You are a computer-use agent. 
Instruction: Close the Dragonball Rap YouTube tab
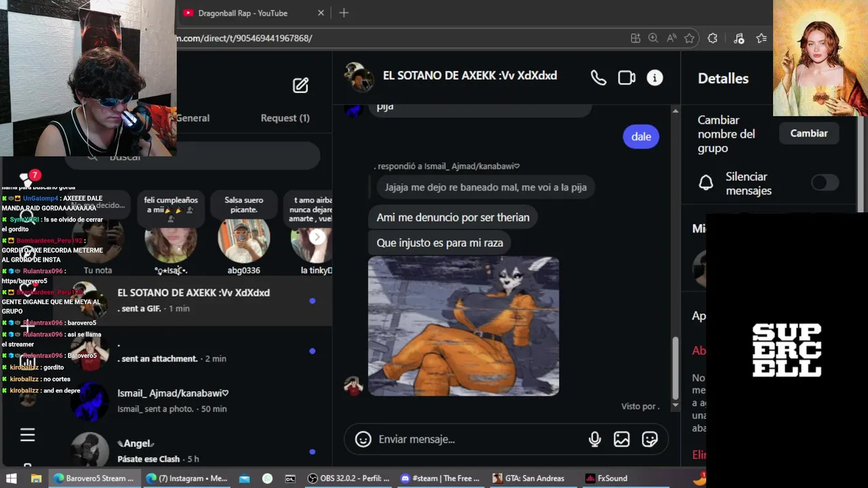pos(321,13)
